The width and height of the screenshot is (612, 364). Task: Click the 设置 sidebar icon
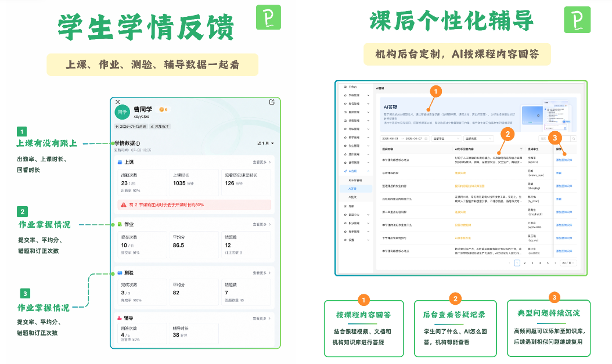tap(345, 240)
